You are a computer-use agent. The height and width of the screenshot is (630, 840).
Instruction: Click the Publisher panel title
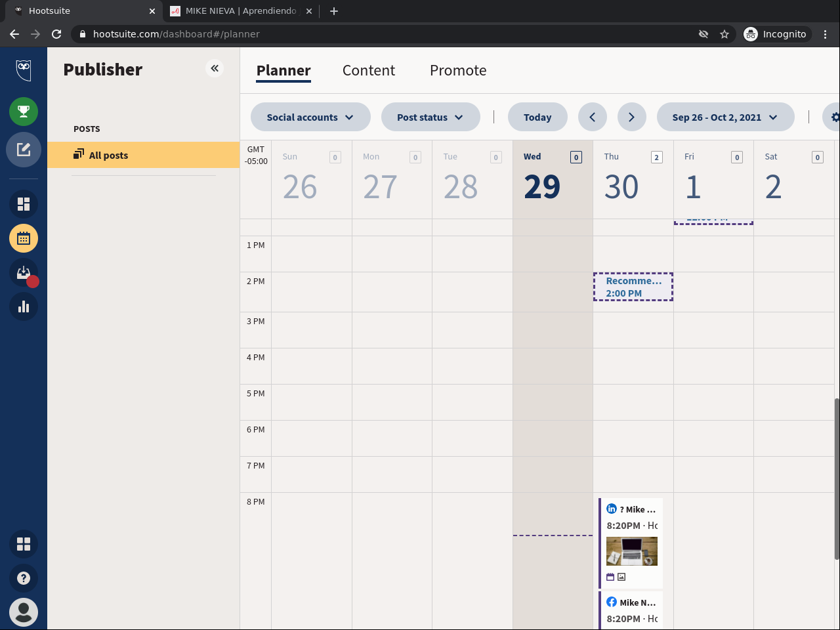click(x=103, y=70)
